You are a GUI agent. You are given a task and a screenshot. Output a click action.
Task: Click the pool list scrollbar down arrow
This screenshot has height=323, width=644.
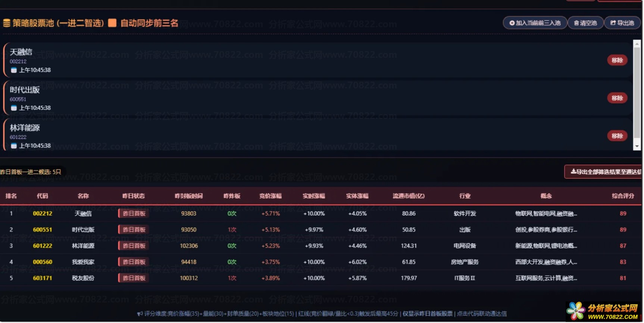coord(637,147)
